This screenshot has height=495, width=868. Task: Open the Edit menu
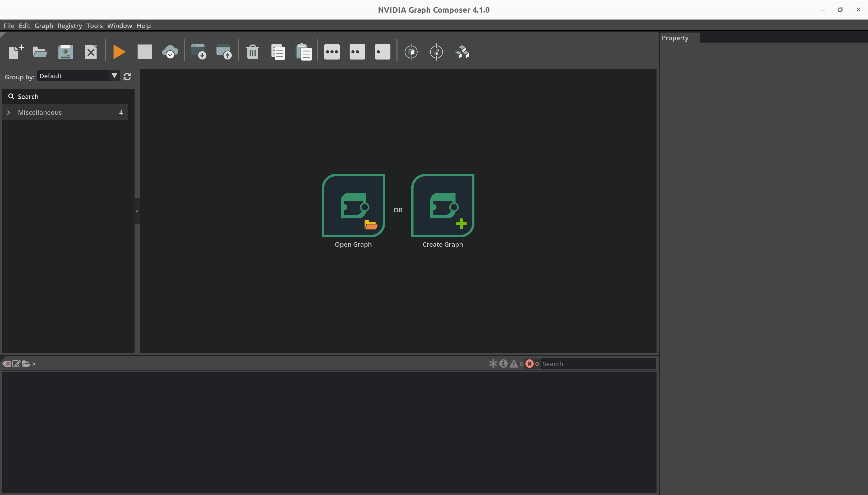25,26
